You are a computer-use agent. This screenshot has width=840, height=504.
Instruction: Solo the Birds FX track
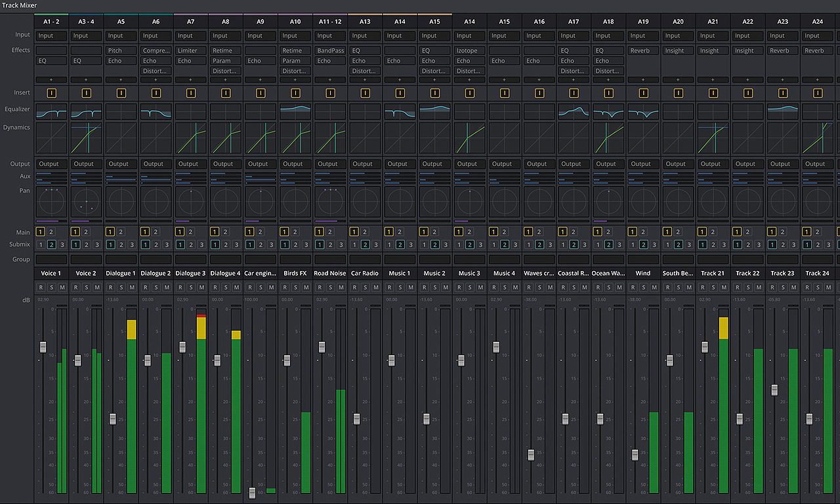(296, 287)
